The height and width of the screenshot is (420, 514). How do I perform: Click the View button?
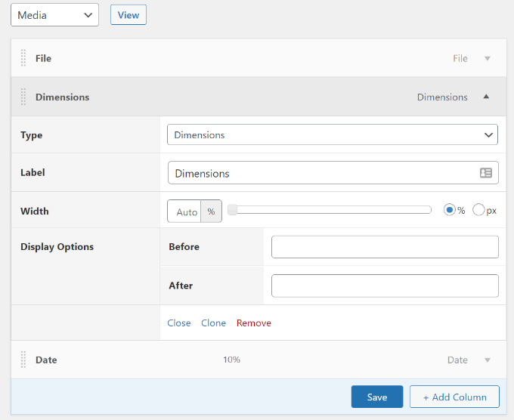coord(128,14)
